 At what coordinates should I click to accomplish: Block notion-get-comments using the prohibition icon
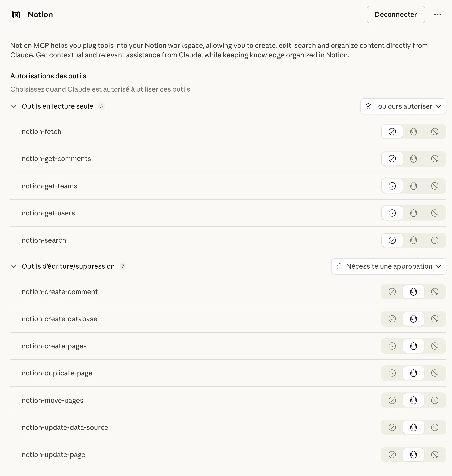[435, 158]
